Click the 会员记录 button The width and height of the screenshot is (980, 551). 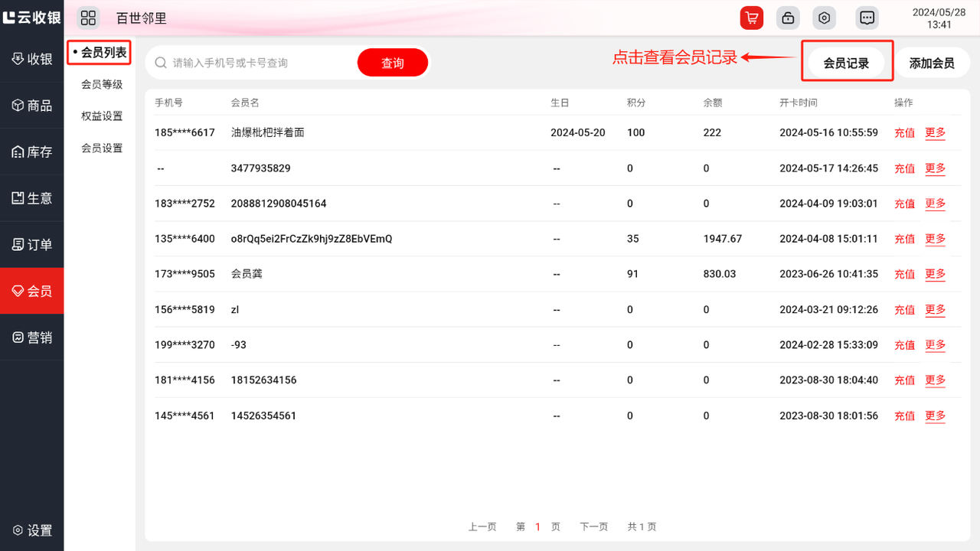pos(846,64)
